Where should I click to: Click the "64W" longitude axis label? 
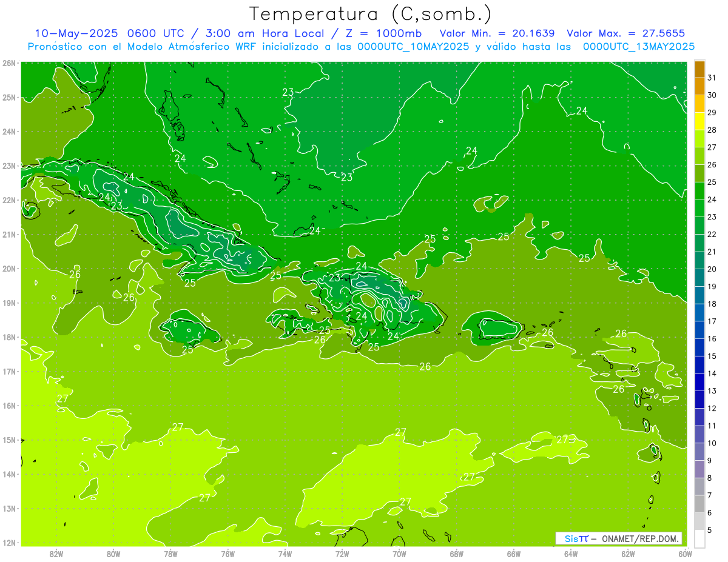click(571, 553)
